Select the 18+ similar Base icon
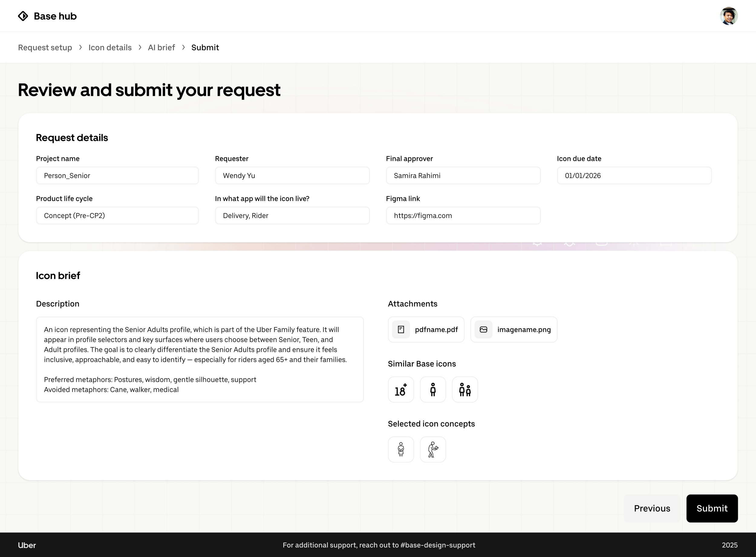 click(401, 389)
